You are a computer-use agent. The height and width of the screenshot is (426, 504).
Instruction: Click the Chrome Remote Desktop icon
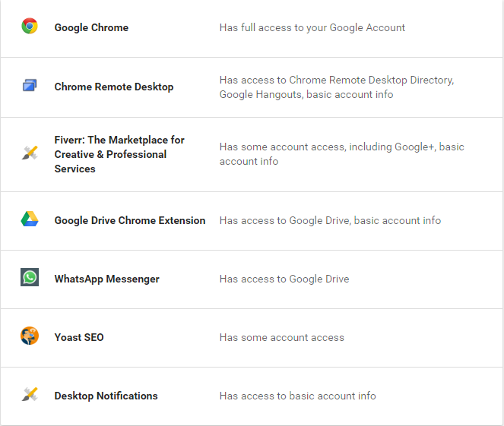coord(30,85)
